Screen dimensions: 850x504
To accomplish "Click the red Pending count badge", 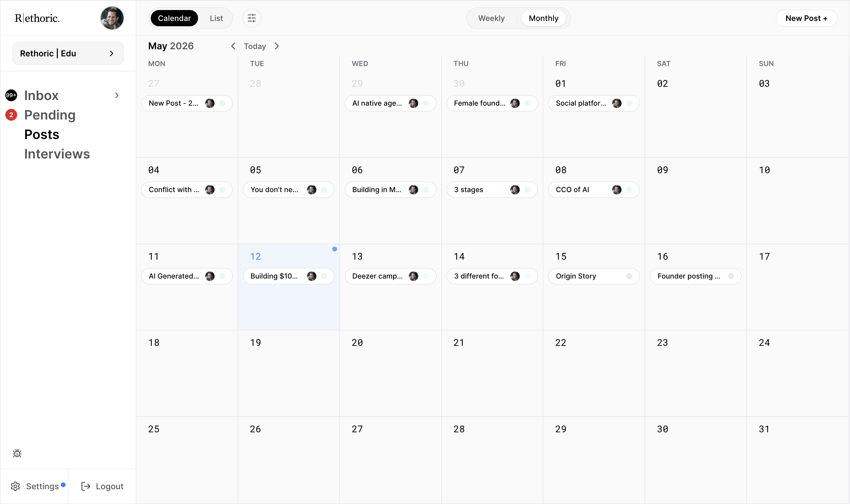I will (x=11, y=115).
